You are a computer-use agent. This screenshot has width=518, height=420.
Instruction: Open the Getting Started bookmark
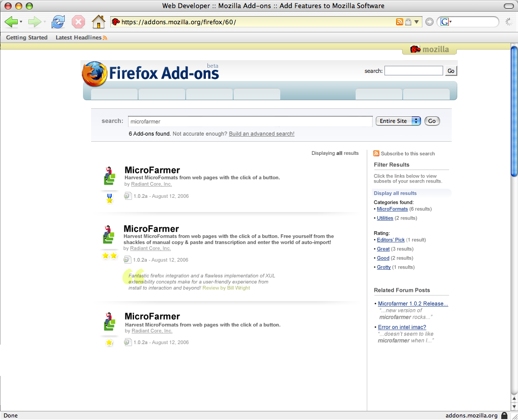click(x=27, y=37)
